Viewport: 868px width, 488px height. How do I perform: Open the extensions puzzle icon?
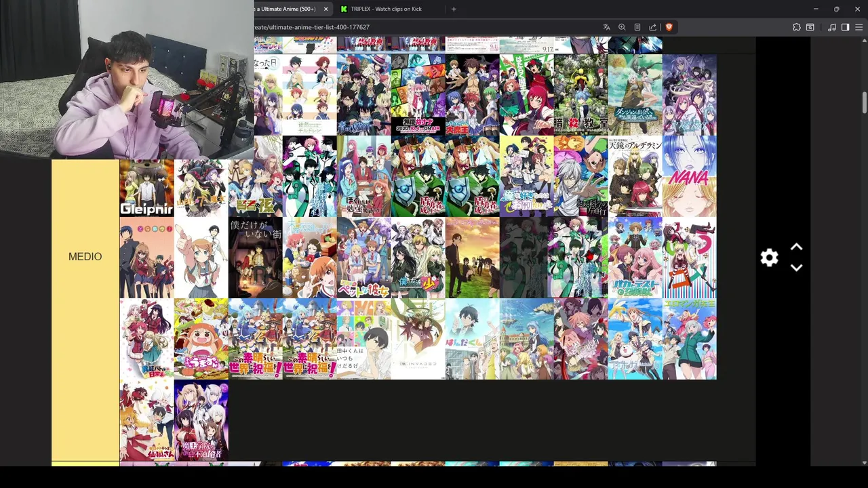796,27
